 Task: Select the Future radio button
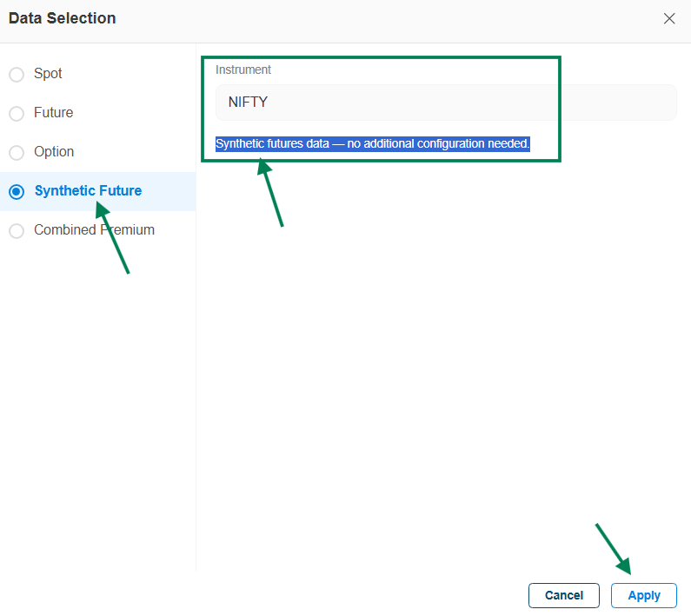(x=17, y=114)
